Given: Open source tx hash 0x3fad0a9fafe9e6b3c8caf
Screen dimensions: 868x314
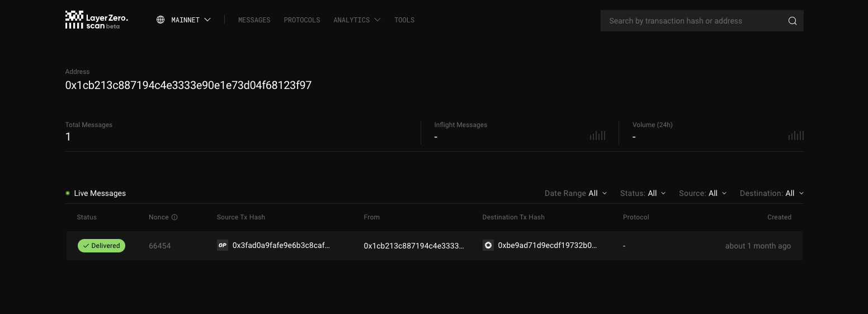Looking at the screenshot, I should [x=281, y=245].
